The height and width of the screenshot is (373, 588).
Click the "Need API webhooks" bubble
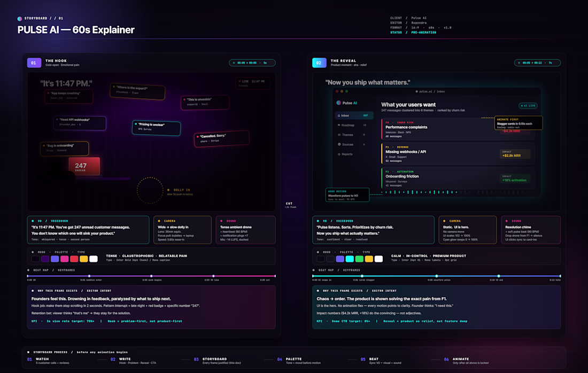pyautogui.click(x=80, y=123)
